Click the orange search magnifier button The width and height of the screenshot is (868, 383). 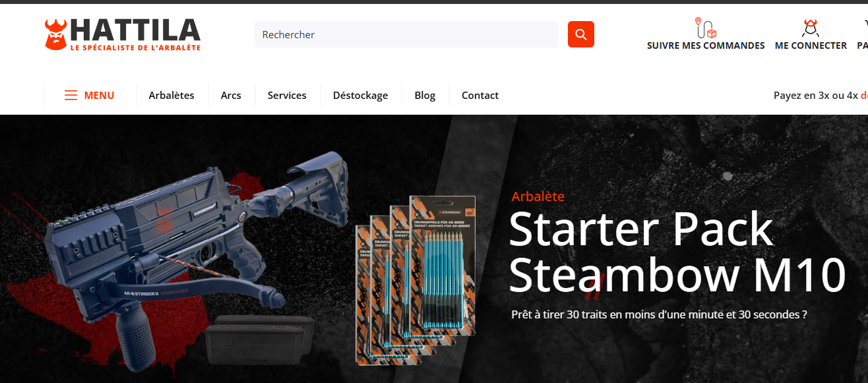pyautogui.click(x=580, y=34)
